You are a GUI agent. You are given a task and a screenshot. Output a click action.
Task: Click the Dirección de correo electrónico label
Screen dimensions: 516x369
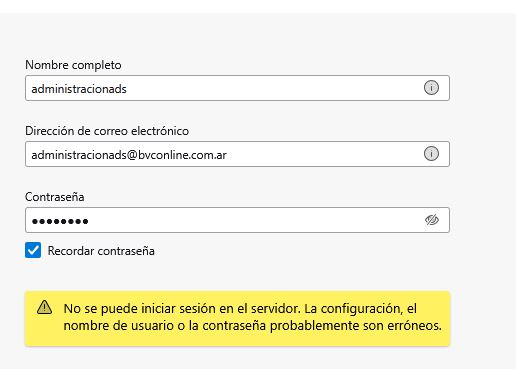[107, 131]
